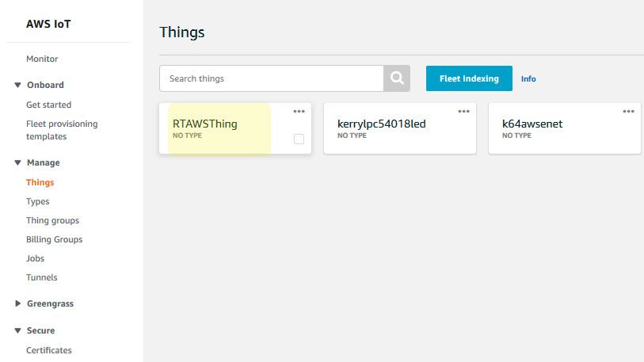Go to Thing groups in sidebar
The image size is (644, 362).
pyautogui.click(x=52, y=220)
